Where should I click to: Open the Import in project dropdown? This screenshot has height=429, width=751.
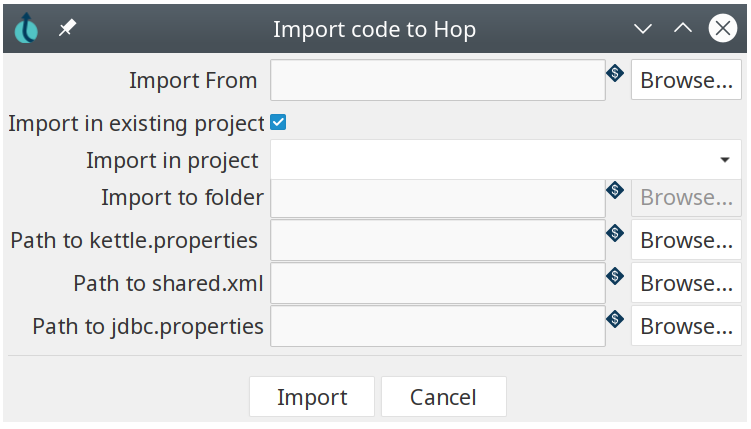coord(505,160)
